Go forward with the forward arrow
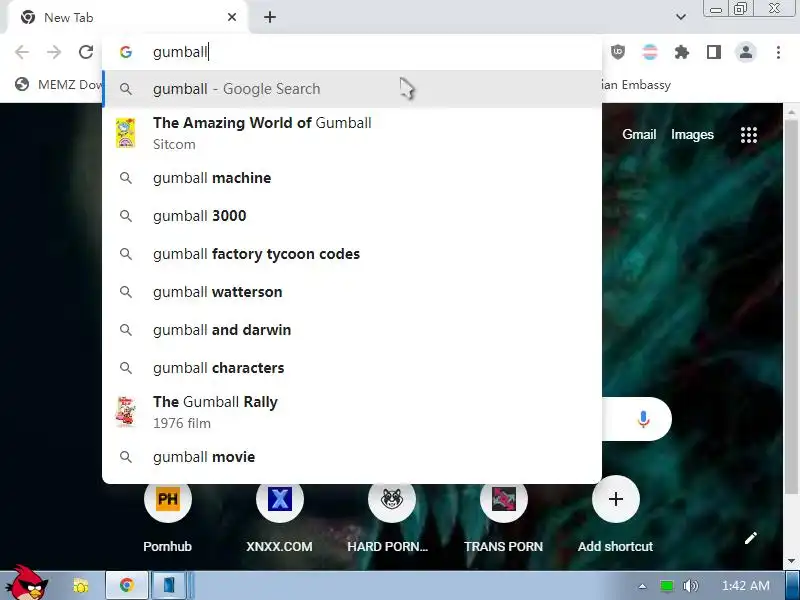The image size is (800, 600). (x=54, y=52)
